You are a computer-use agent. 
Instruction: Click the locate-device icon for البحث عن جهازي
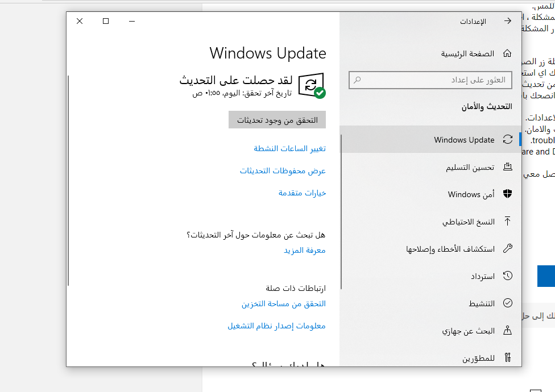click(x=508, y=331)
